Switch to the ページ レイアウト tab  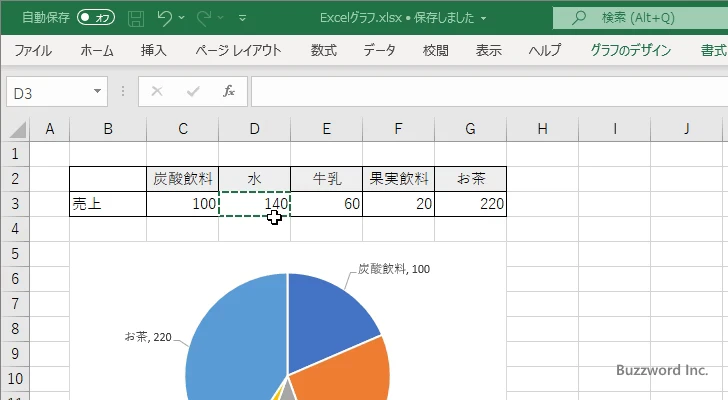238,50
